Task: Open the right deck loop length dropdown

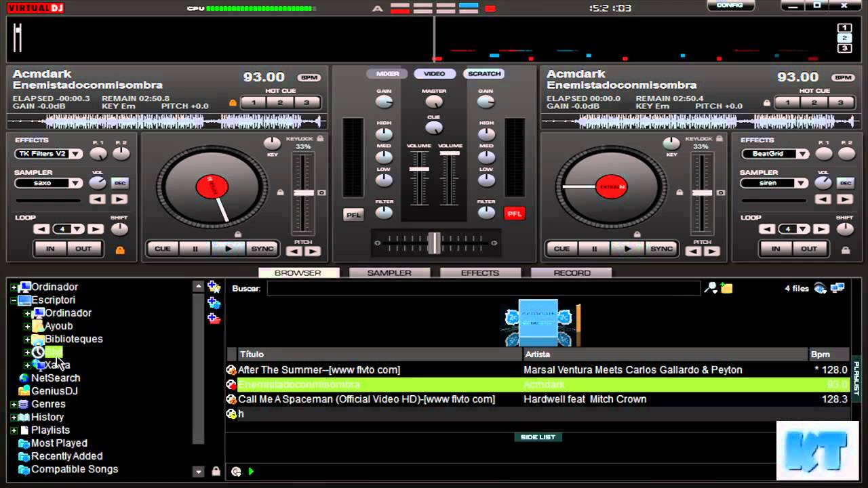Action: (x=804, y=229)
